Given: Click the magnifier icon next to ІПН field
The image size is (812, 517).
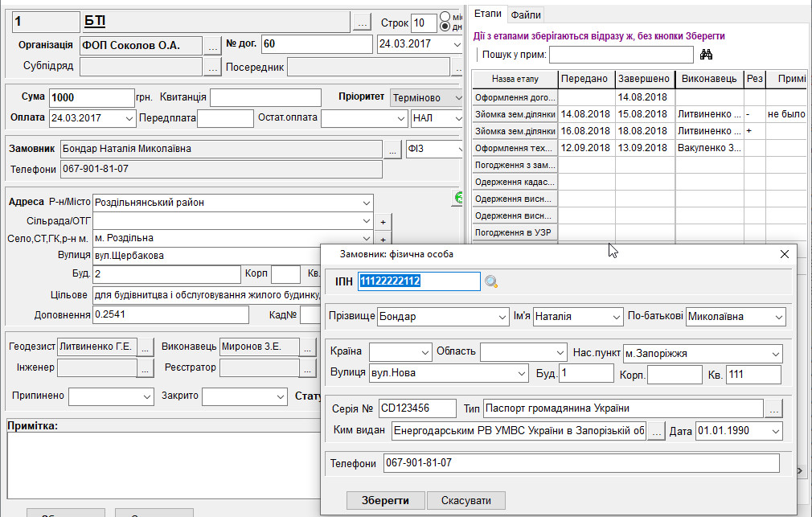Looking at the screenshot, I should pyautogui.click(x=491, y=281).
